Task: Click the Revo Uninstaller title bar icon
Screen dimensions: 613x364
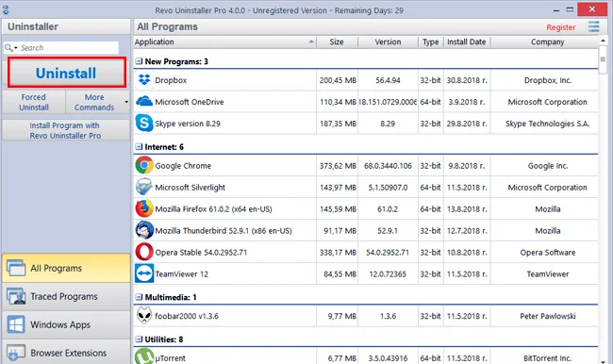Action: click(x=6, y=10)
